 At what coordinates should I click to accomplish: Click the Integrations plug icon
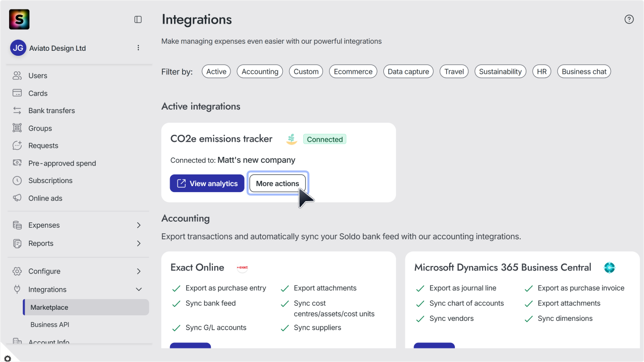click(17, 290)
